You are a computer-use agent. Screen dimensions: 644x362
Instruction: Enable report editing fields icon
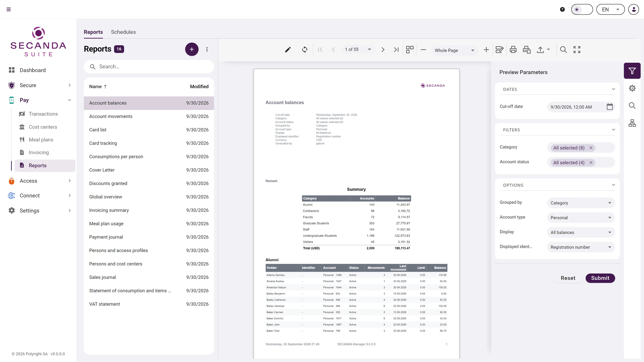click(x=499, y=50)
